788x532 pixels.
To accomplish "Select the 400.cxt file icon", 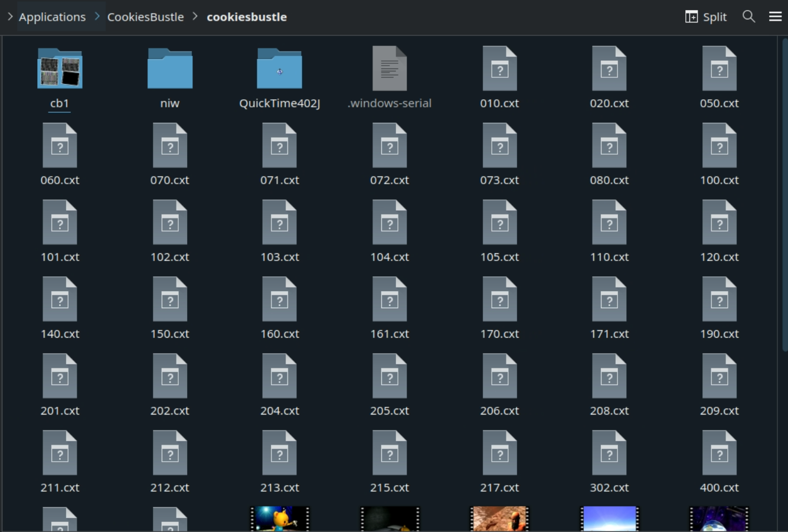I will tap(720, 453).
